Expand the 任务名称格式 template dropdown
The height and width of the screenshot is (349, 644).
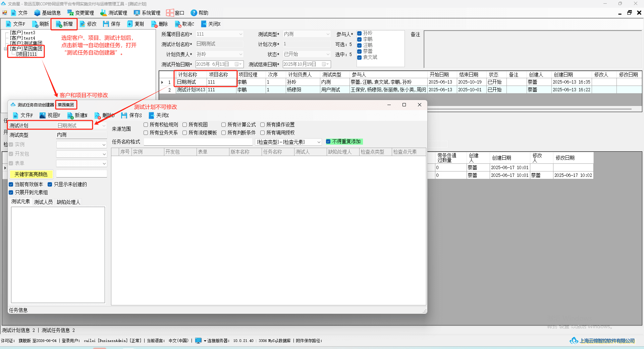[x=318, y=142]
